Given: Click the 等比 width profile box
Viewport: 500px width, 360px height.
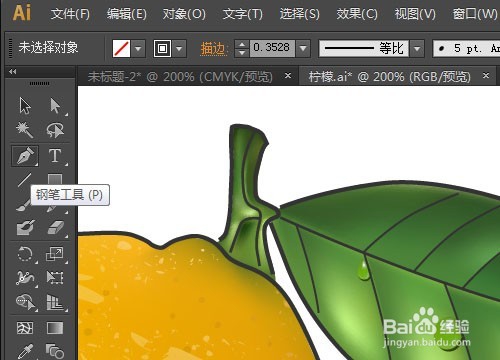Looking at the screenshot, I should pos(364,49).
